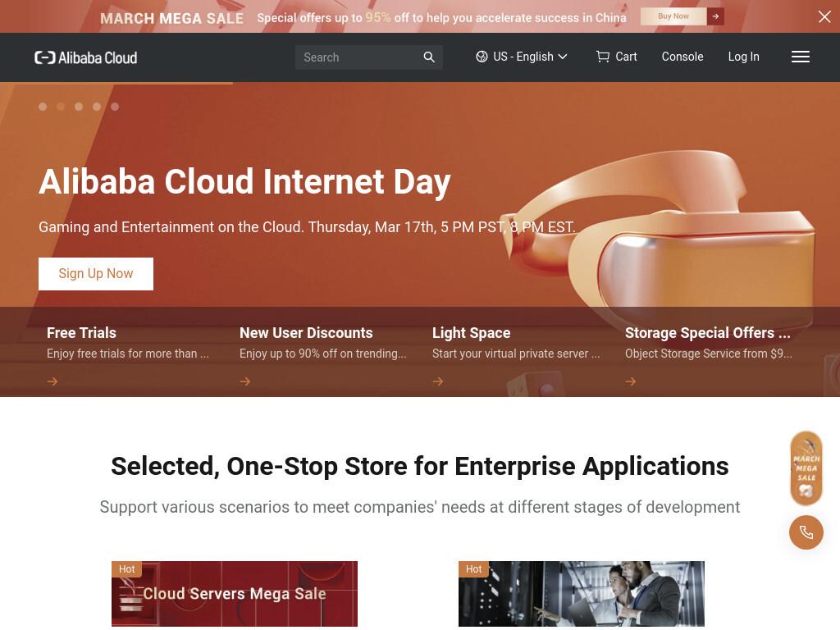Click the arrow under New User Discounts
This screenshot has height=630, width=840.
[x=245, y=381]
